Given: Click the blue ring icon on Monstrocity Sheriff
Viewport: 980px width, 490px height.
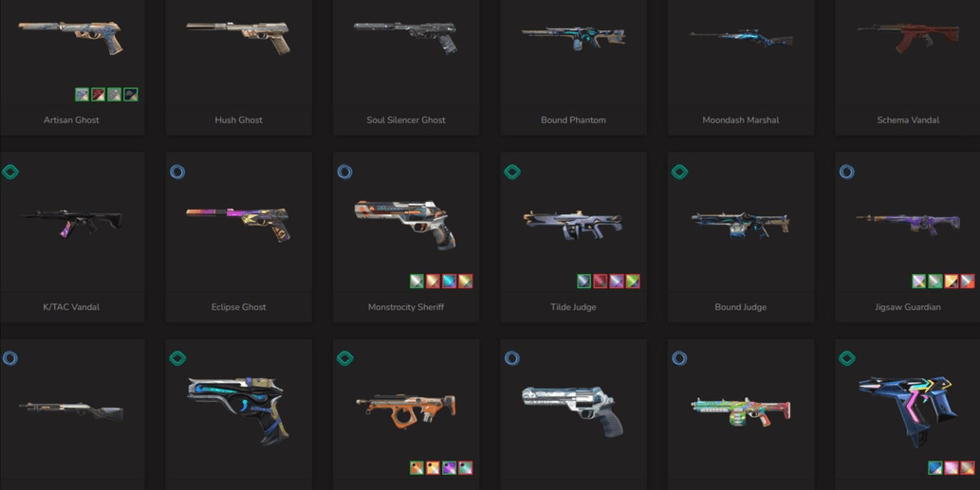Looking at the screenshot, I should [x=345, y=172].
